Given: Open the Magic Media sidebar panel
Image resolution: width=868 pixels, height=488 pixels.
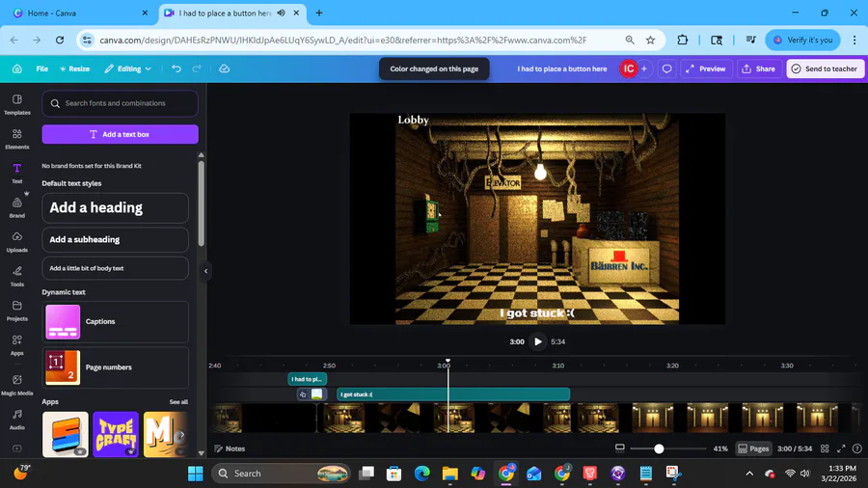Looking at the screenshot, I should point(17,385).
